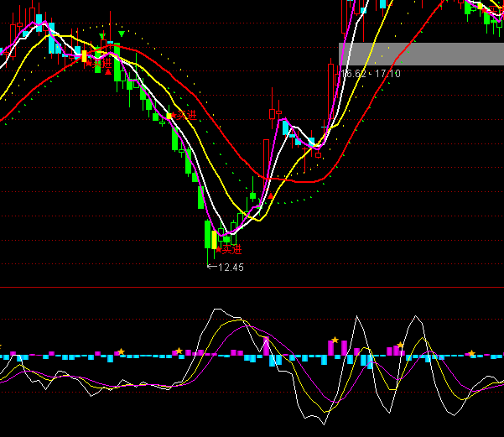Select the 12.45 lowest price label
This screenshot has height=437, width=504.
point(230,268)
